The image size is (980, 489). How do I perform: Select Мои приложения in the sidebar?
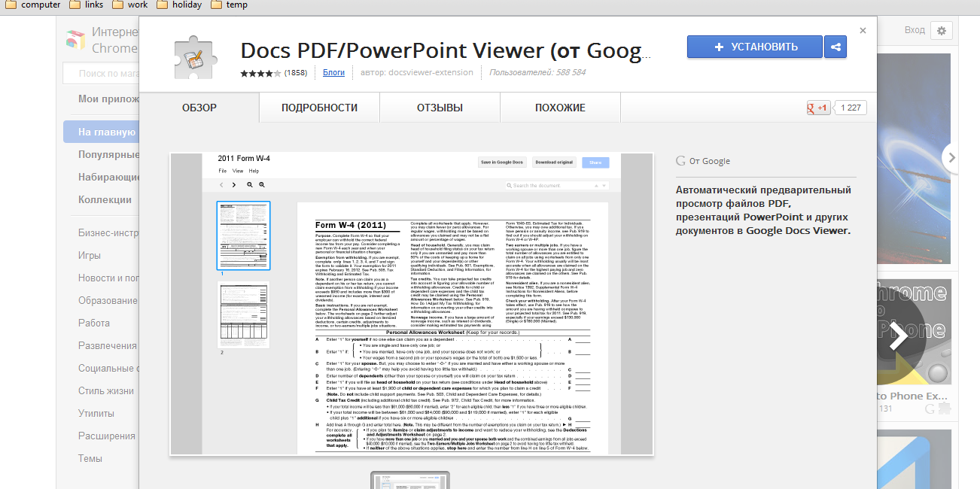click(x=108, y=99)
